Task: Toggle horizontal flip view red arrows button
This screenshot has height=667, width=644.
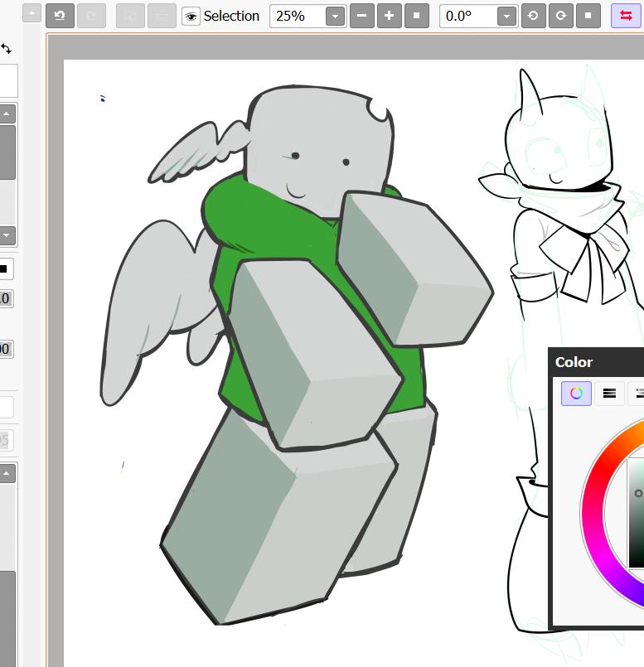Action: click(626, 16)
